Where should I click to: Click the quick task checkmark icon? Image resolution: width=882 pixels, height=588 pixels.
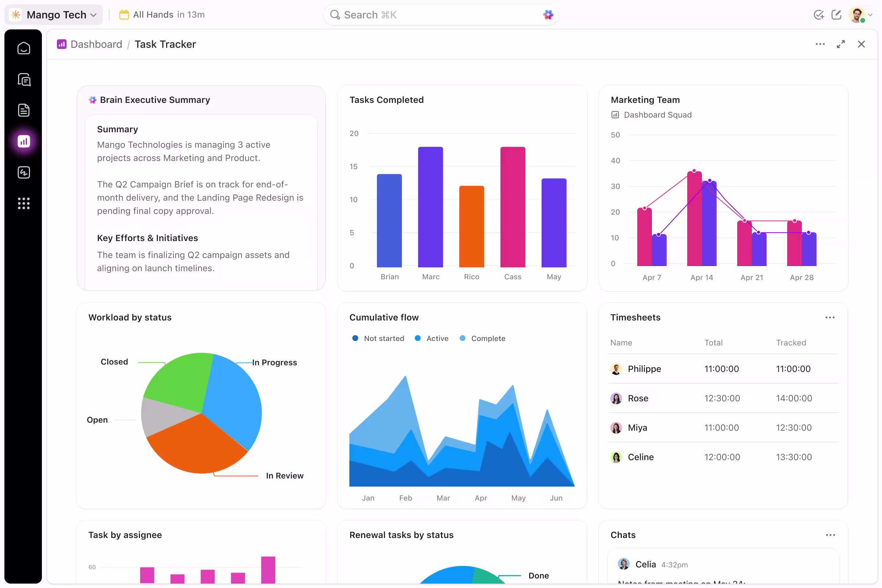coord(819,15)
